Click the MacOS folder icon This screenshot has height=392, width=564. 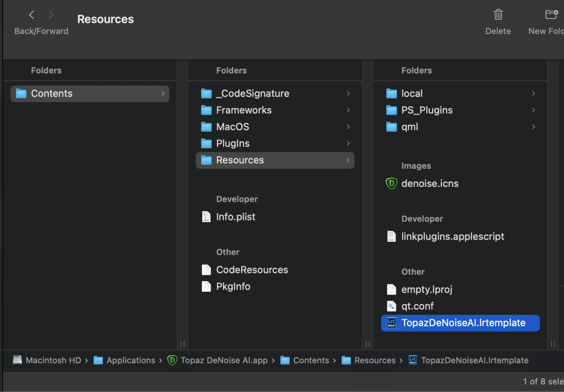pyautogui.click(x=206, y=127)
